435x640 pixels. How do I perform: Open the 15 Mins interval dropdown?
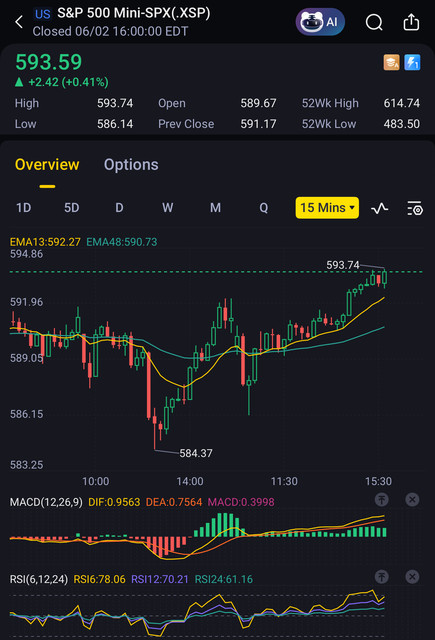(x=327, y=208)
